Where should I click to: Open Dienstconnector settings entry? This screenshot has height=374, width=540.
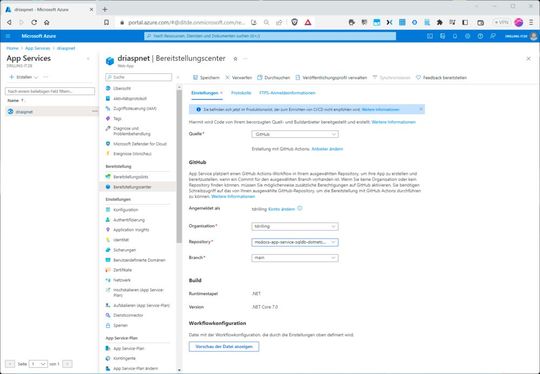(x=128, y=315)
